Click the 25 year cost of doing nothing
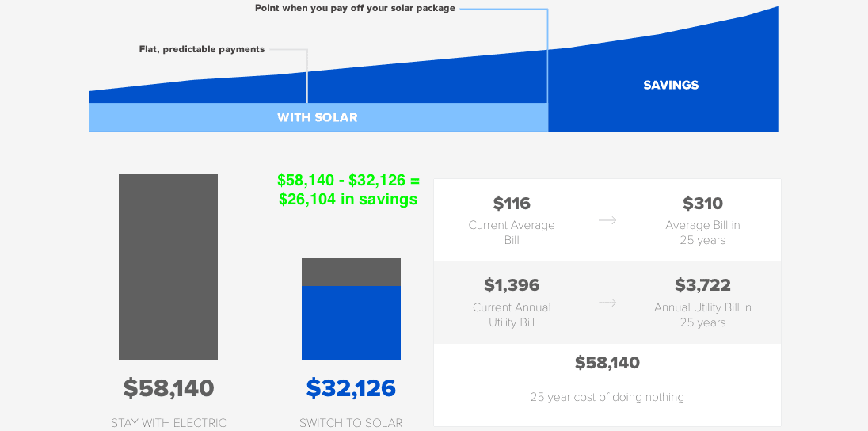868x431 pixels. pyautogui.click(x=607, y=397)
